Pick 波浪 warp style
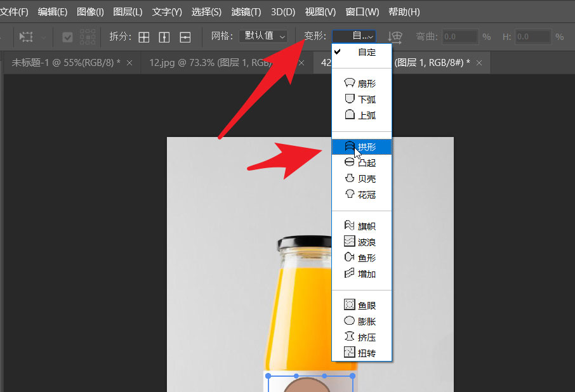The image size is (575, 392). 362,242
